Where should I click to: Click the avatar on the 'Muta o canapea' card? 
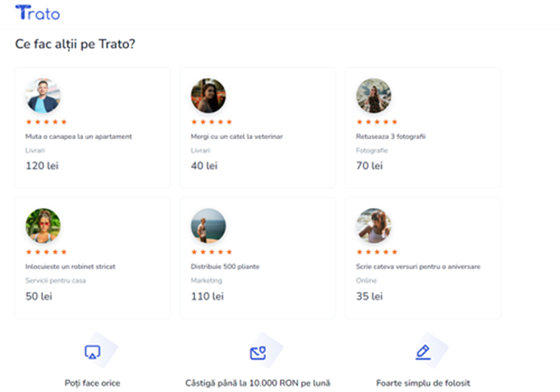43,96
